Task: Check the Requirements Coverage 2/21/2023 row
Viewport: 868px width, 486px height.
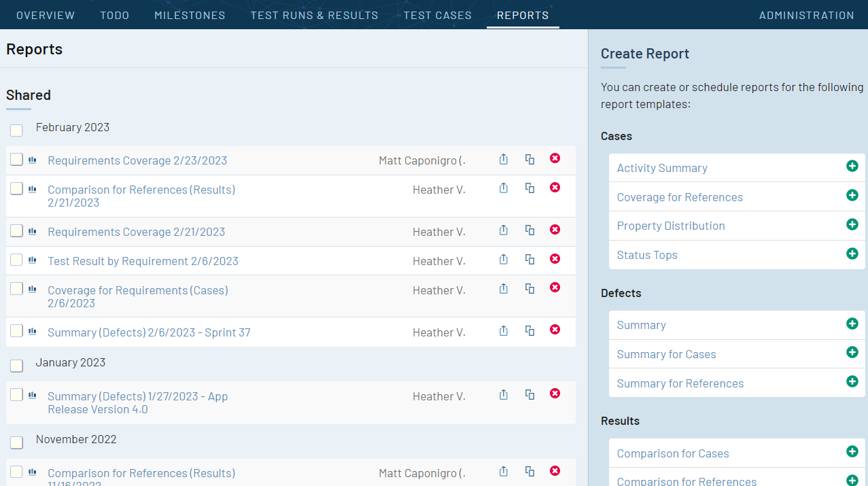Action: coord(16,231)
